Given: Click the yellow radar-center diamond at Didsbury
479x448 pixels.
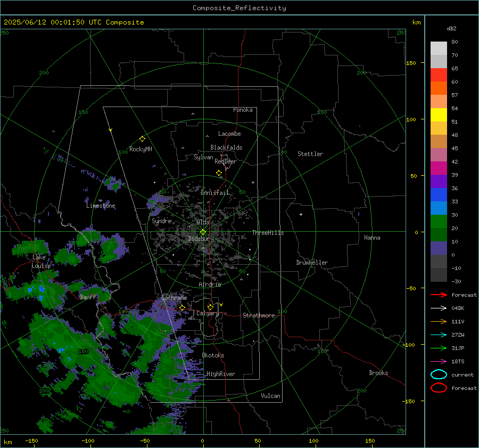Looking at the screenshot, I should coord(203,232).
